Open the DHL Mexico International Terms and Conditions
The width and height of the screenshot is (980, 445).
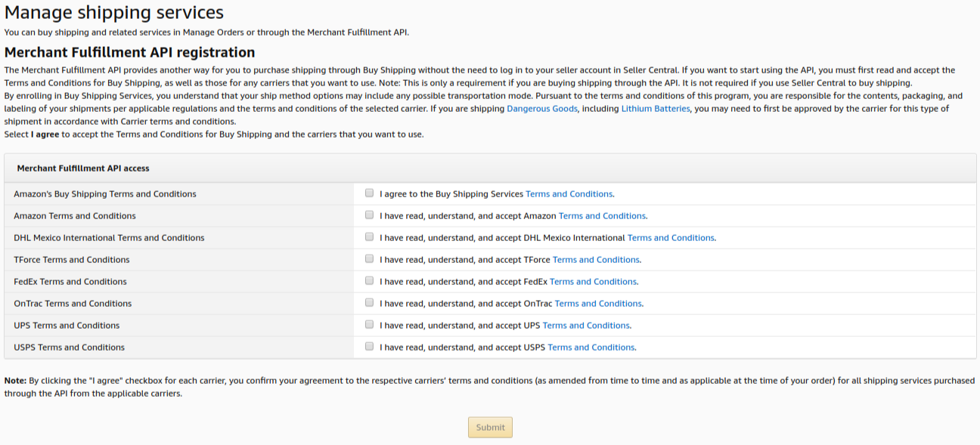[x=671, y=237]
